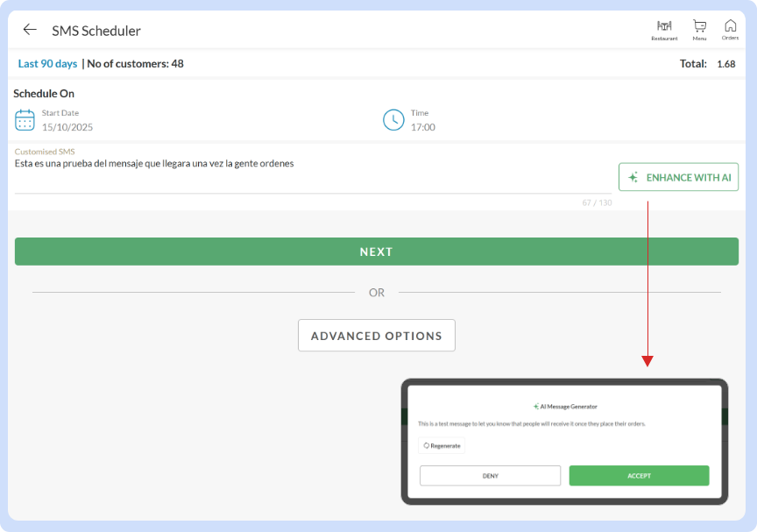757x532 pixels.
Task: Deny the AI generated message
Action: click(x=490, y=476)
